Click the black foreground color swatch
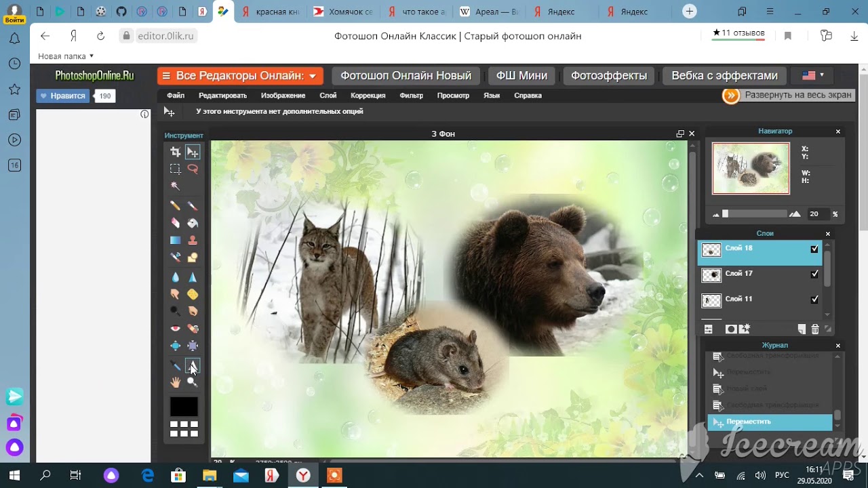The width and height of the screenshot is (868, 488). [184, 407]
